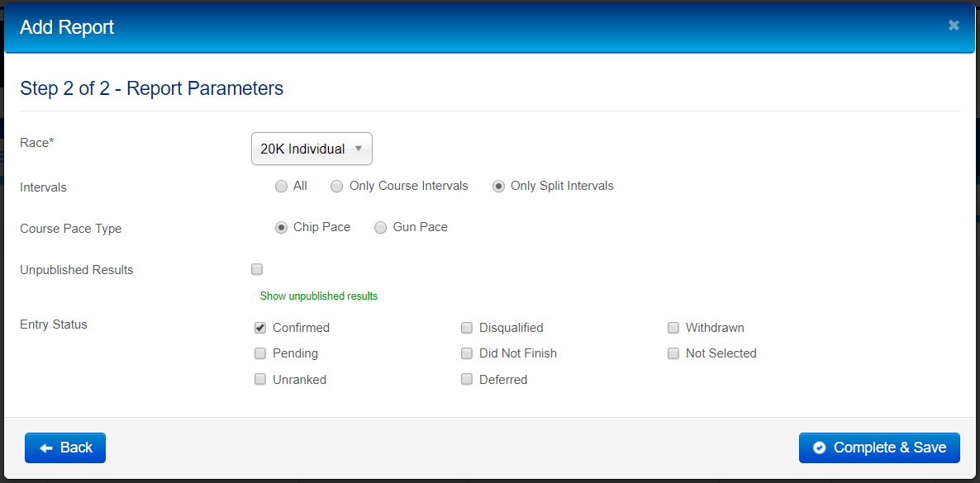The image size is (980, 483).
Task: Select Only Course Intervals option
Action: pos(337,187)
